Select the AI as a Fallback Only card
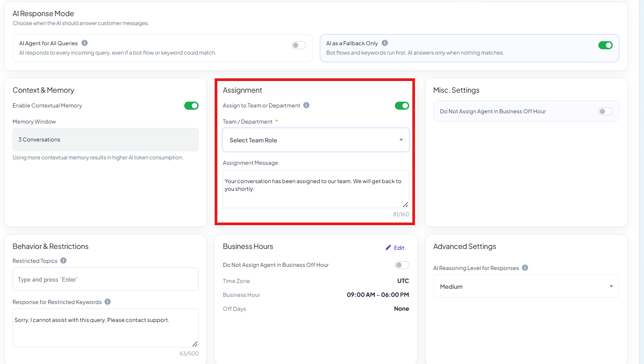Viewport: 644px width, 364px height. 470,48
